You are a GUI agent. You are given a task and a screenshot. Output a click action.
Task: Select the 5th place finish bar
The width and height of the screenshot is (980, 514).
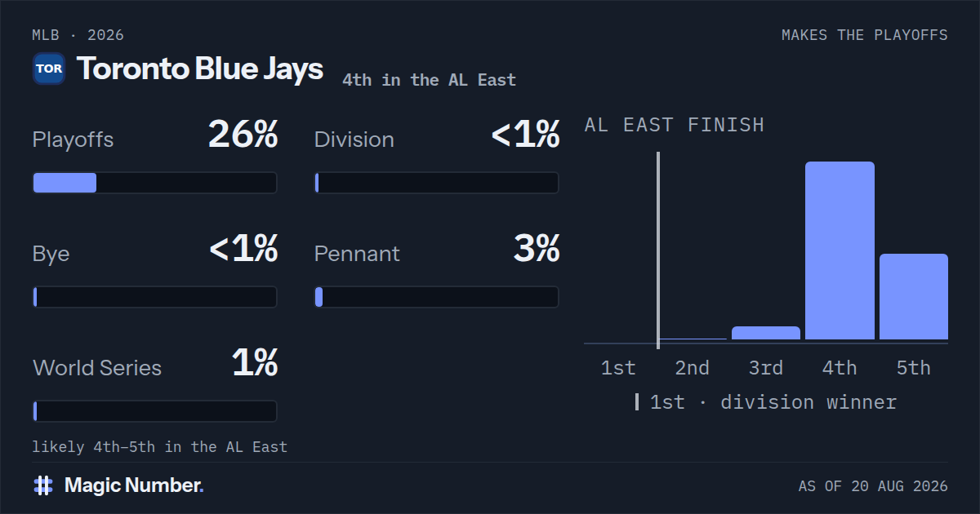[x=914, y=296]
